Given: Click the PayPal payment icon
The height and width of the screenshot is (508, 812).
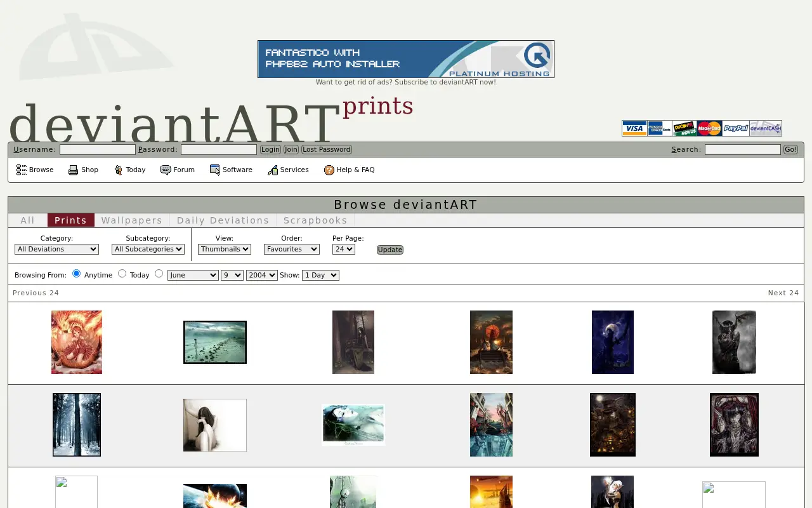Looking at the screenshot, I should tap(735, 128).
